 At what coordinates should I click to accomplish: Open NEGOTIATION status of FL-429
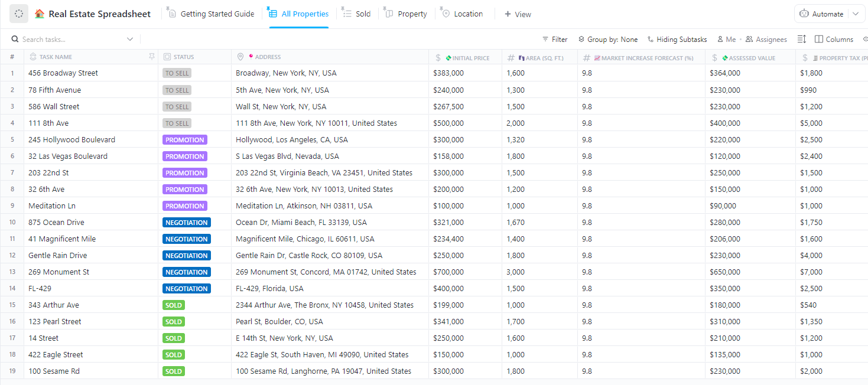click(x=187, y=289)
